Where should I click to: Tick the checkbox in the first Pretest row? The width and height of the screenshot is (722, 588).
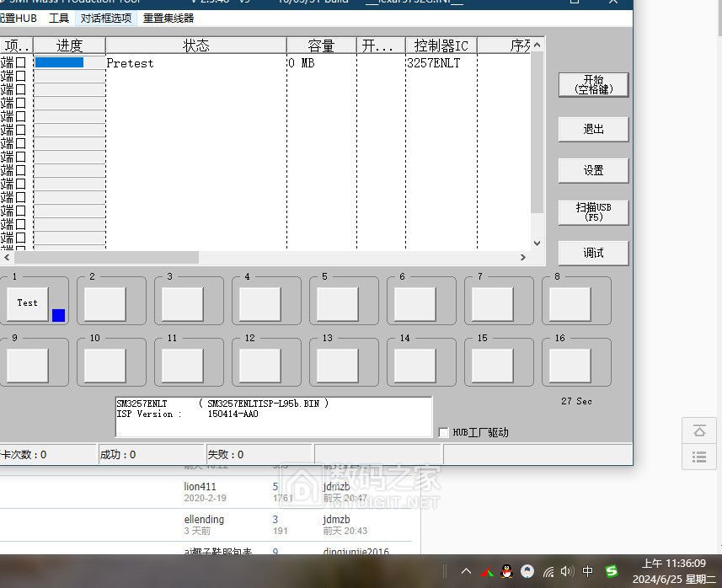point(20,62)
